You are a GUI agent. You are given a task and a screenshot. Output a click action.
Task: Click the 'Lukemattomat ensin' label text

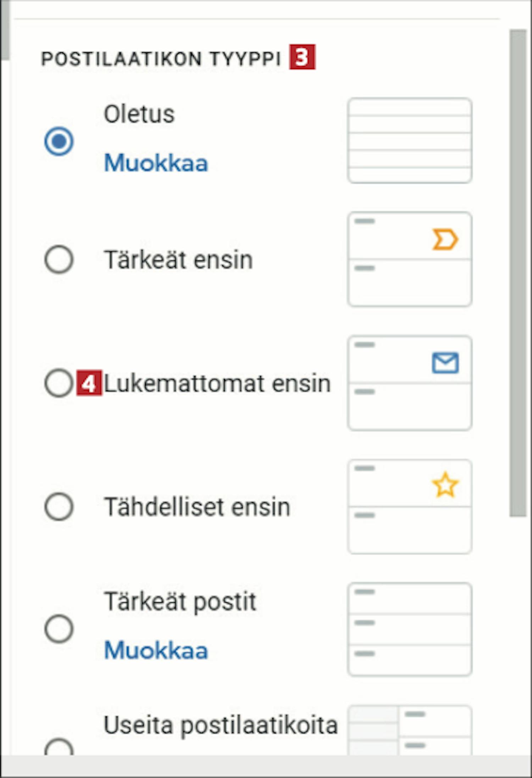217,383
